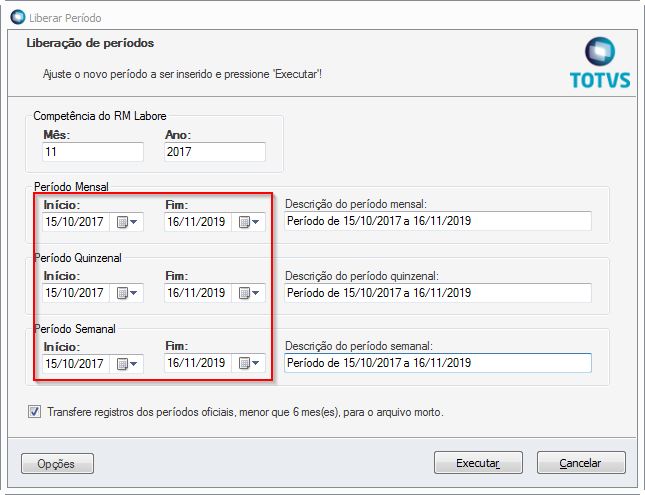Open calendar for Período Mensal Início
This screenshot has width=645, height=495.
pyautogui.click(x=127, y=222)
